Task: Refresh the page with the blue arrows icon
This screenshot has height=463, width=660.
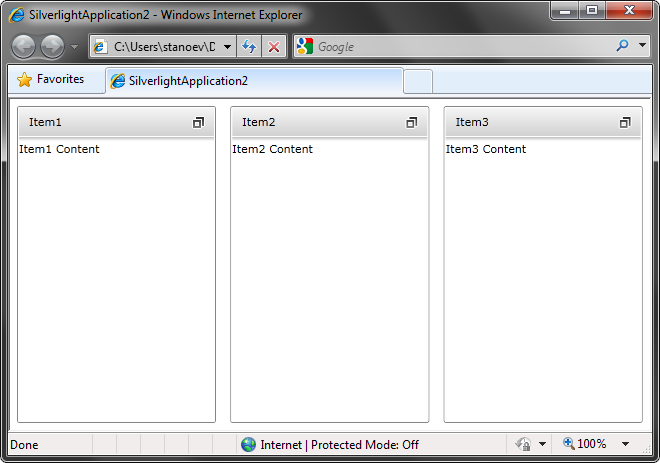Action: tap(249, 46)
